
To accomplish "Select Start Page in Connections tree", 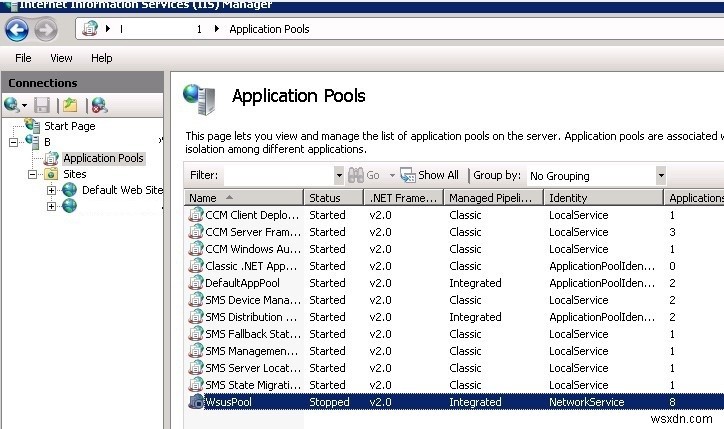I will pyautogui.click(x=70, y=126).
